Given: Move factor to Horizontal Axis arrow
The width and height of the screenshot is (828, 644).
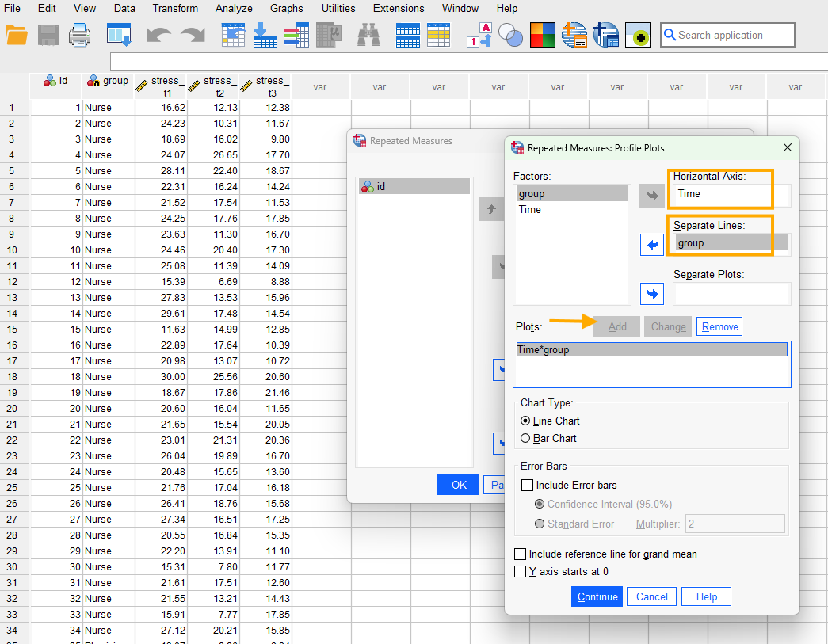Looking at the screenshot, I should [x=652, y=196].
